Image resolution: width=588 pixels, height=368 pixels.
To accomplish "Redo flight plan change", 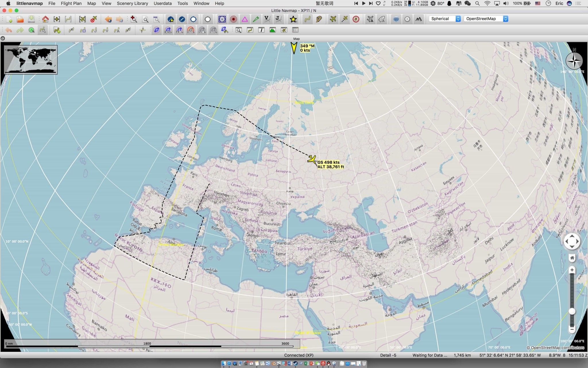I will pyautogui.click(x=20, y=30).
